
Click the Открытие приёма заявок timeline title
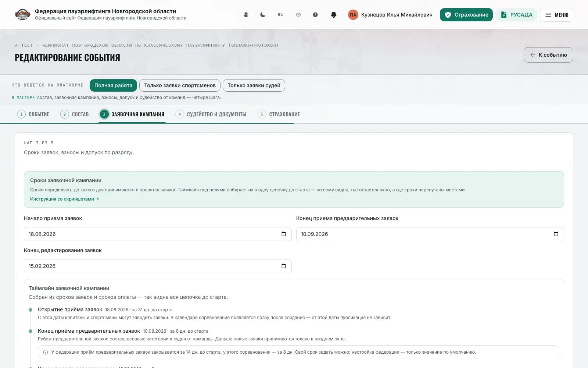[x=70, y=309]
